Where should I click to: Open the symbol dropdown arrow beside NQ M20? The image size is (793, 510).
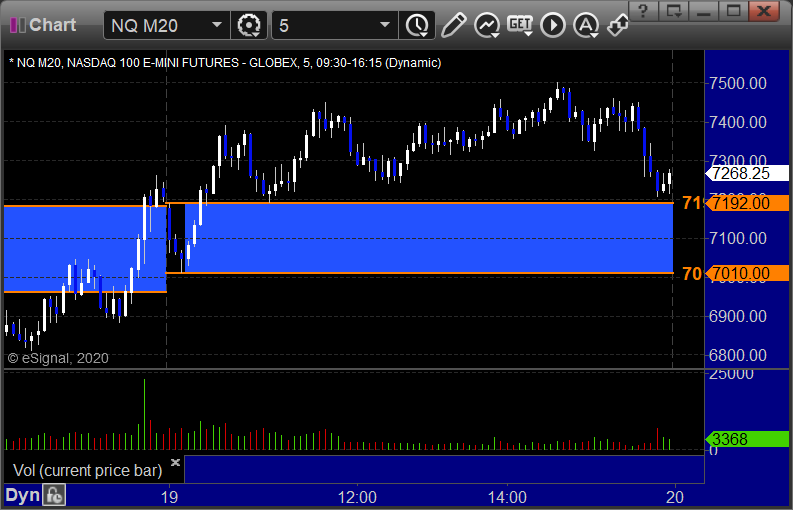tap(216, 25)
